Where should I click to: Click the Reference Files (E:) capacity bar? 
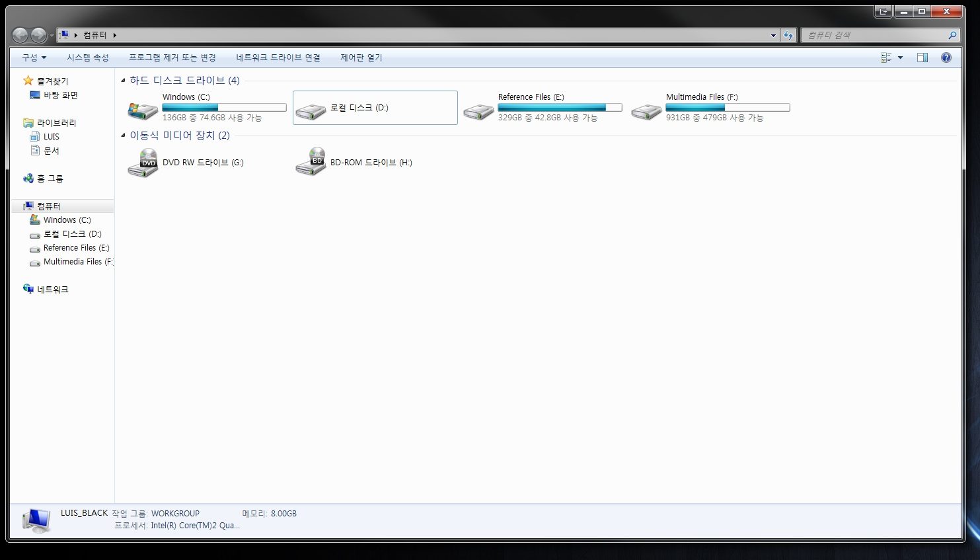tap(560, 107)
